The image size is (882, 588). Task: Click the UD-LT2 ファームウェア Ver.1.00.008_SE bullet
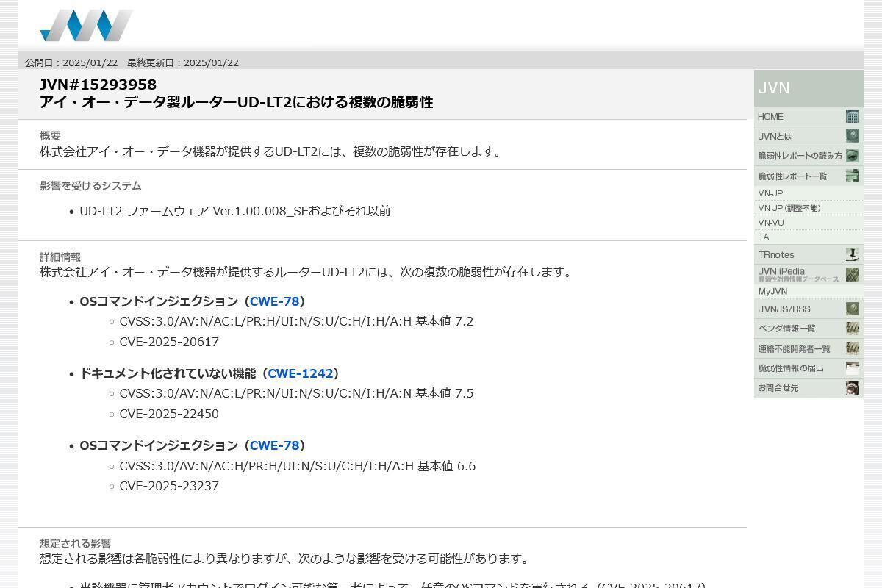tap(235, 211)
